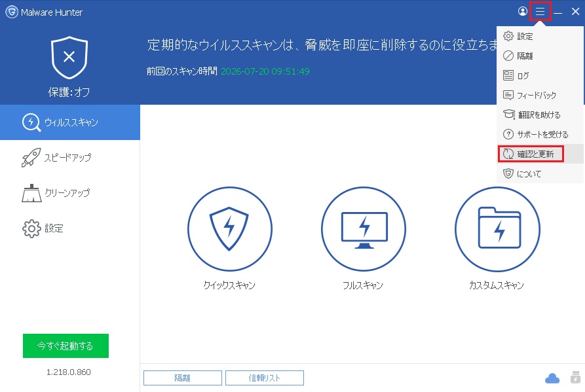This screenshot has height=392, width=585.
Task: Click version number 1.218.0.860
Action: point(69,372)
